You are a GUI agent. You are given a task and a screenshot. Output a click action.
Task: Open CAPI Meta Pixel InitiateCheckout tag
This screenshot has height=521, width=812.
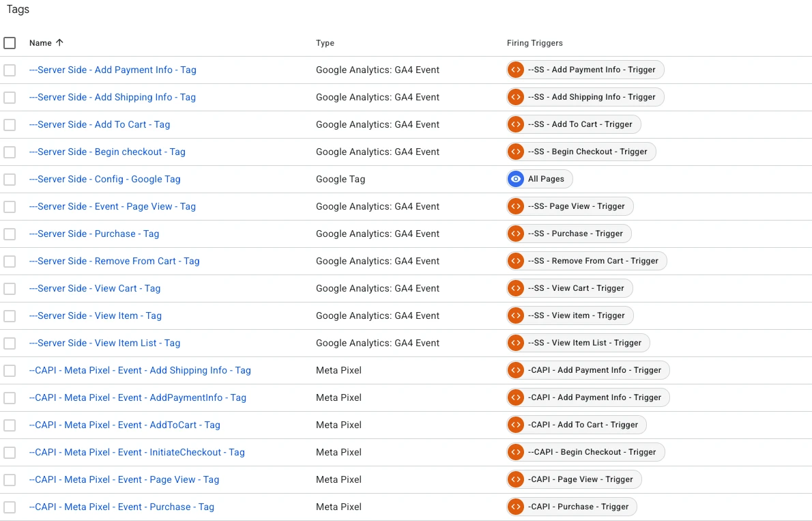click(x=136, y=452)
